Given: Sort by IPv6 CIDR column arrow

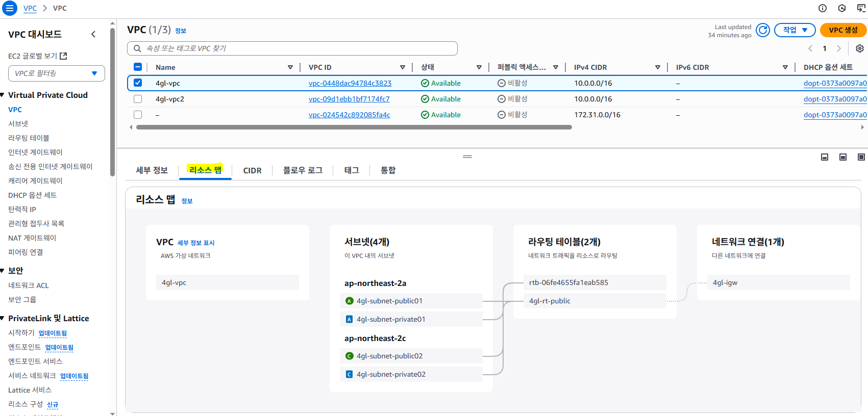Looking at the screenshot, I should (x=785, y=67).
